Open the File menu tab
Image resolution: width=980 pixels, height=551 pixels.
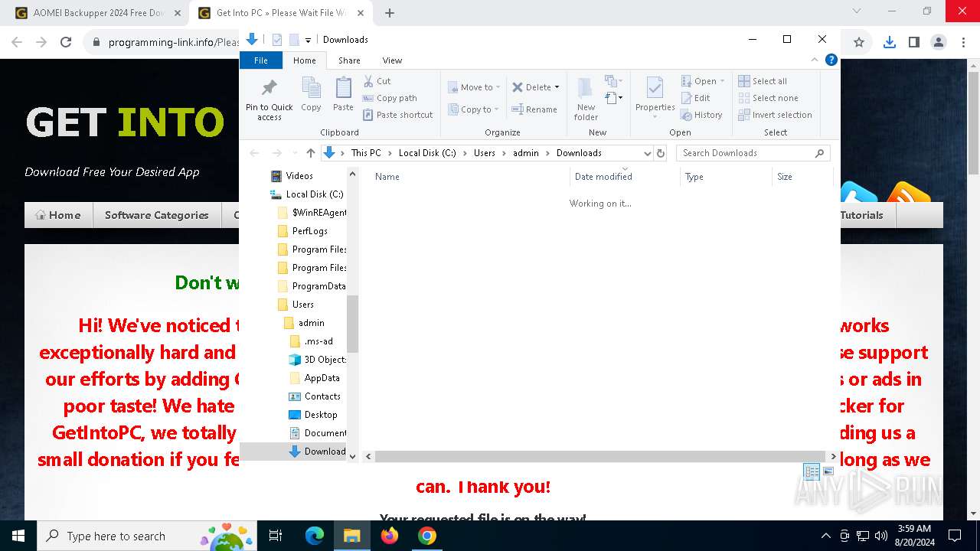tap(261, 60)
